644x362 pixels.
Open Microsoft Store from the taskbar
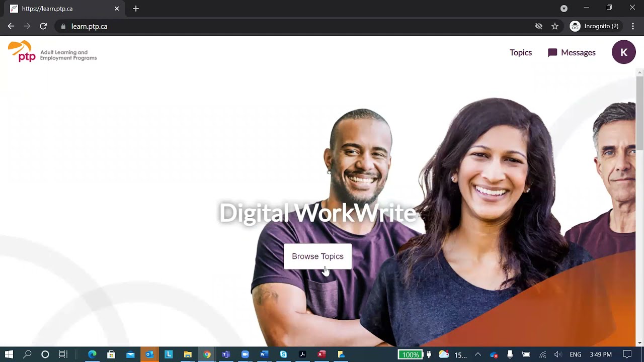click(111, 354)
